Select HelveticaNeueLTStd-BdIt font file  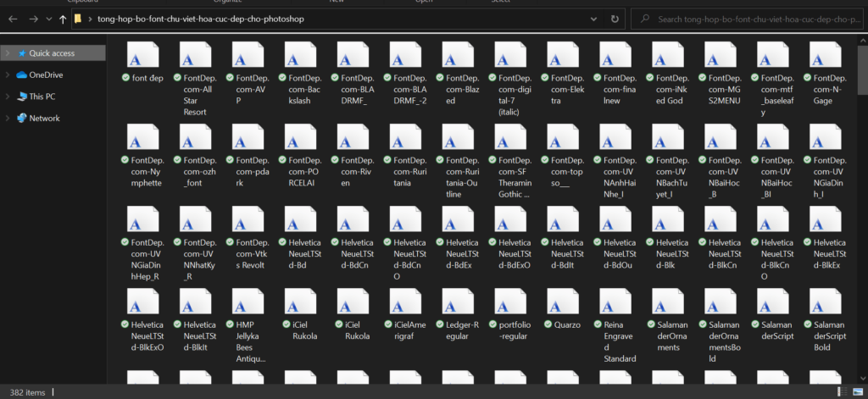(x=563, y=236)
